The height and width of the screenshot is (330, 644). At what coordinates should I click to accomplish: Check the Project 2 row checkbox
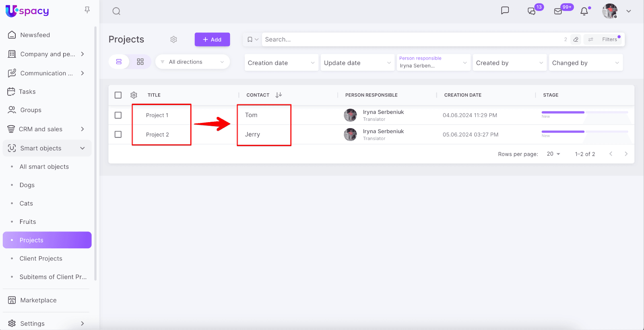[118, 135]
